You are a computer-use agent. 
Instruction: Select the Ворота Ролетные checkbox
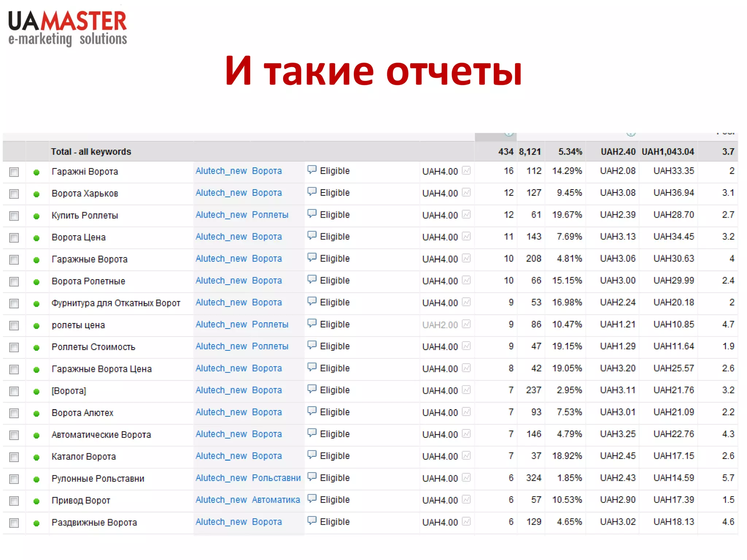14,281
